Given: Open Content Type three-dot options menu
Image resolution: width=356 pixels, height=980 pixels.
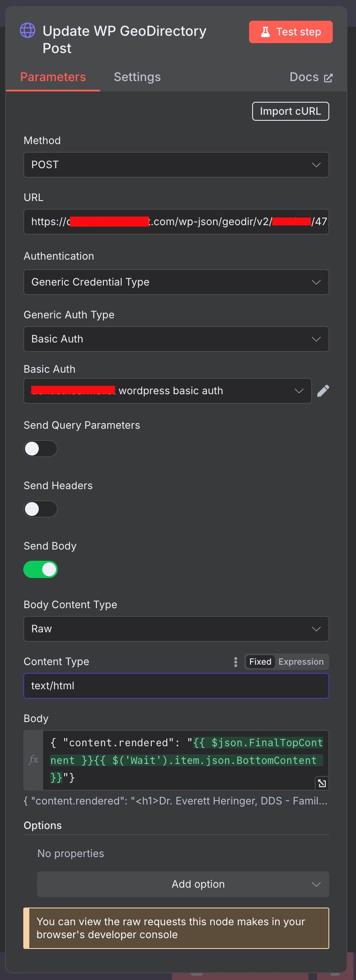Looking at the screenshot, I should [x=235, y=662].
